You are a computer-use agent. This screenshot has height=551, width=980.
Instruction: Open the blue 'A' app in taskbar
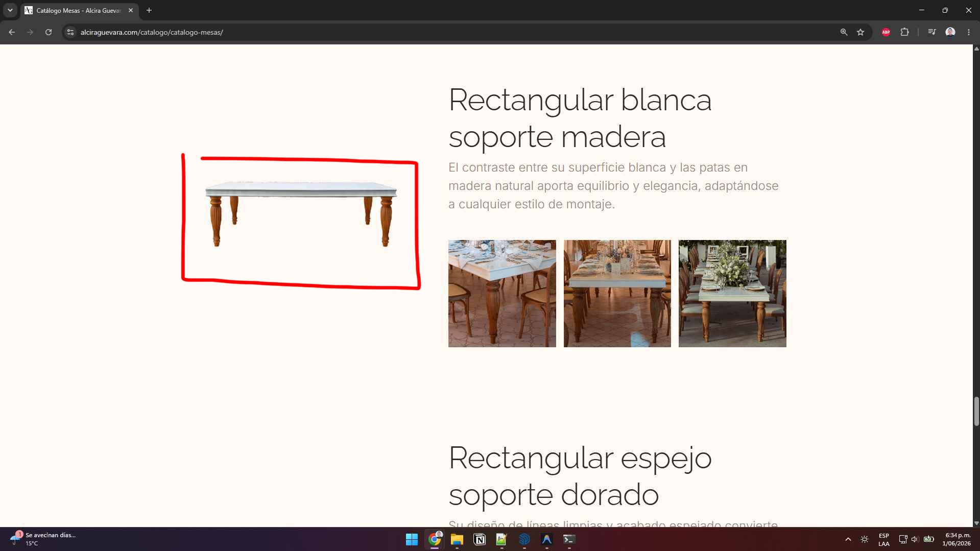546,539
